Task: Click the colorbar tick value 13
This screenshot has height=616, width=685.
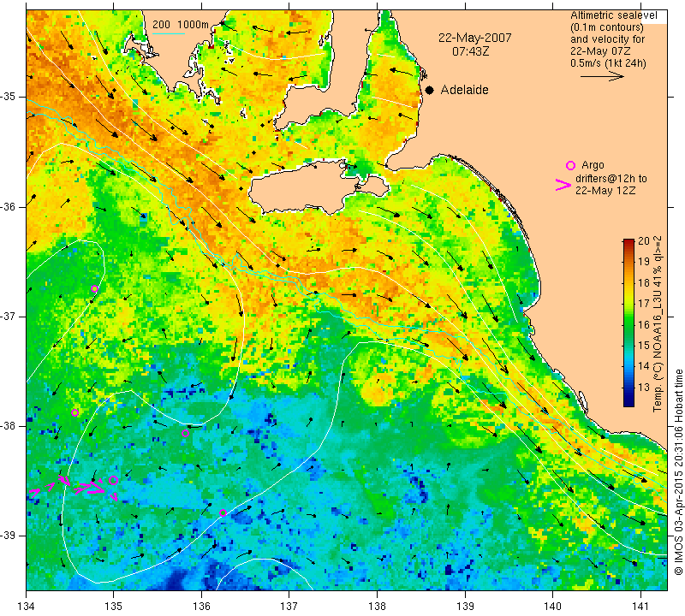Action: pyautogui.click(x=644, y=387)
